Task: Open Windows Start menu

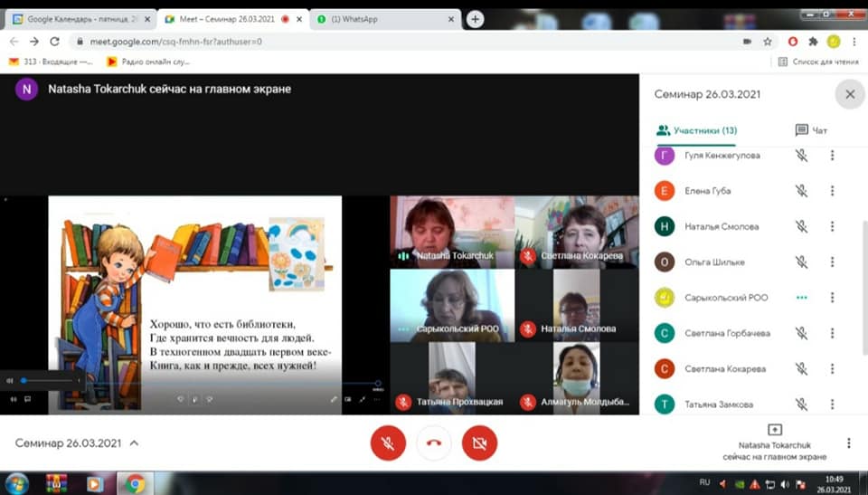Action: pos(17,483)
